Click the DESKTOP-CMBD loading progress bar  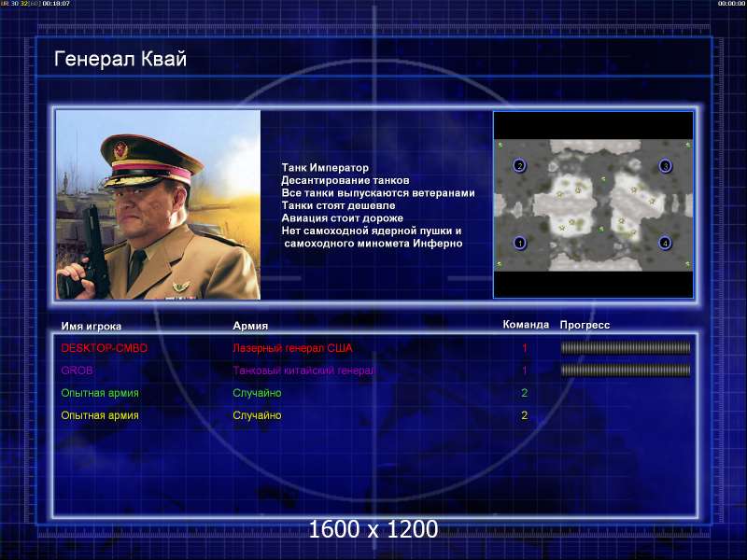[626, 348]
